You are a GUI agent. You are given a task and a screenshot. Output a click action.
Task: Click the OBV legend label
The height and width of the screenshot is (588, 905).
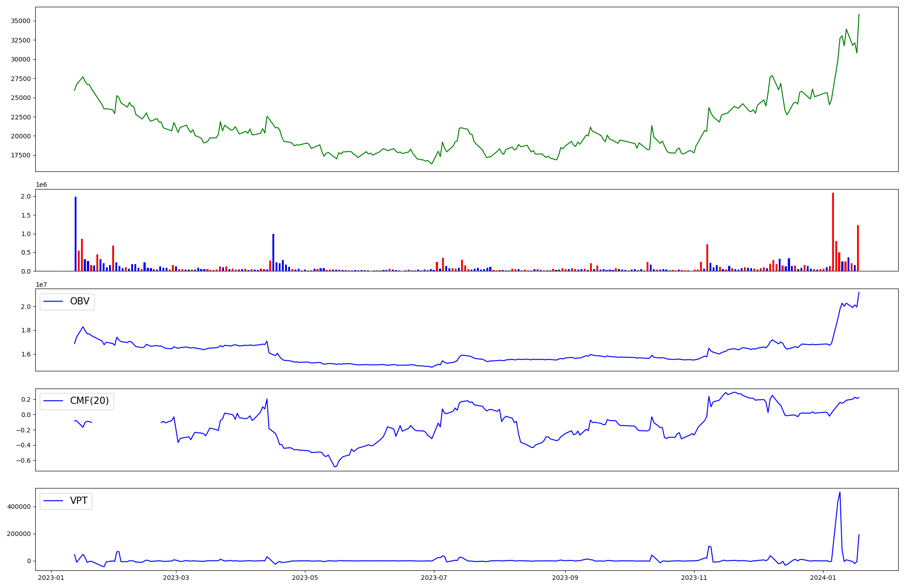coord(80,301)
